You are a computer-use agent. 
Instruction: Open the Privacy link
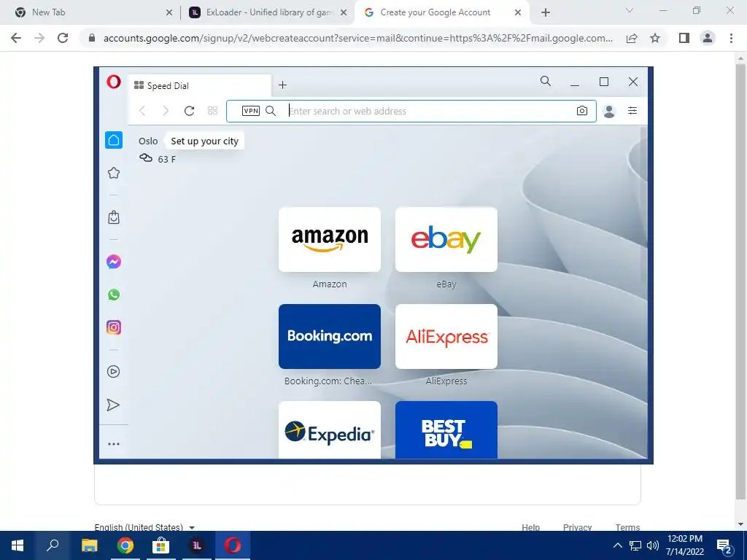tap(578, 526)
